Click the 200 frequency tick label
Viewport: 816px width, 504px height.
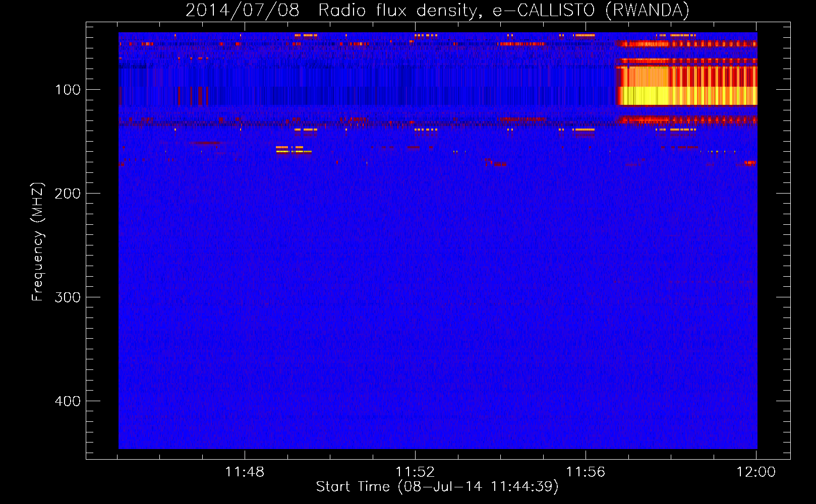point(67,194)
